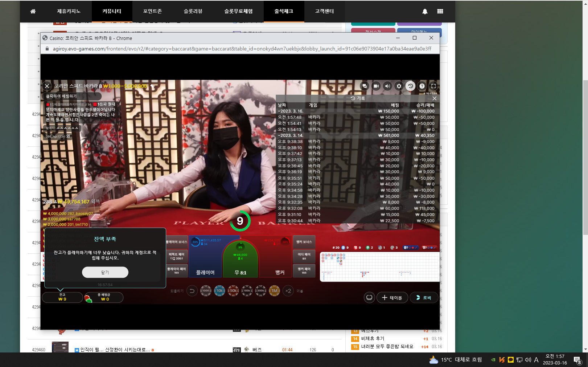The image size is (588, 367).
Task: Click the undo bet arrow icon
Action: tap(192, 291)
